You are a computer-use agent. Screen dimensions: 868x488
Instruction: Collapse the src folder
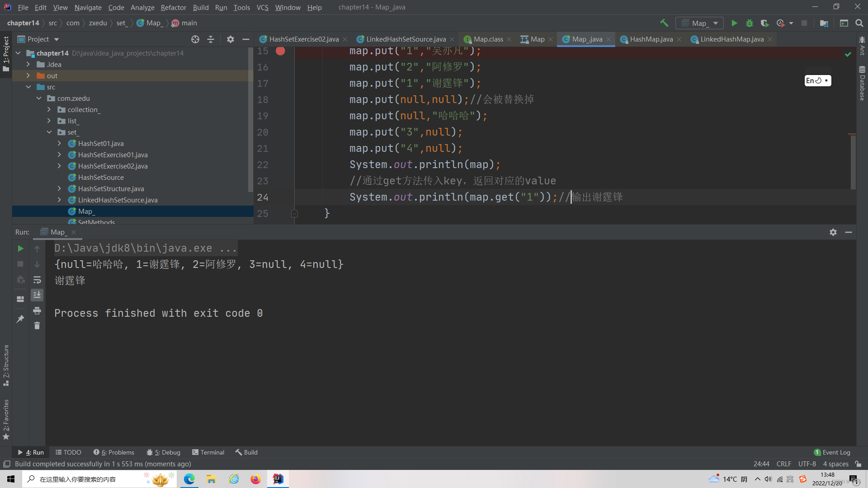[28, 87]
